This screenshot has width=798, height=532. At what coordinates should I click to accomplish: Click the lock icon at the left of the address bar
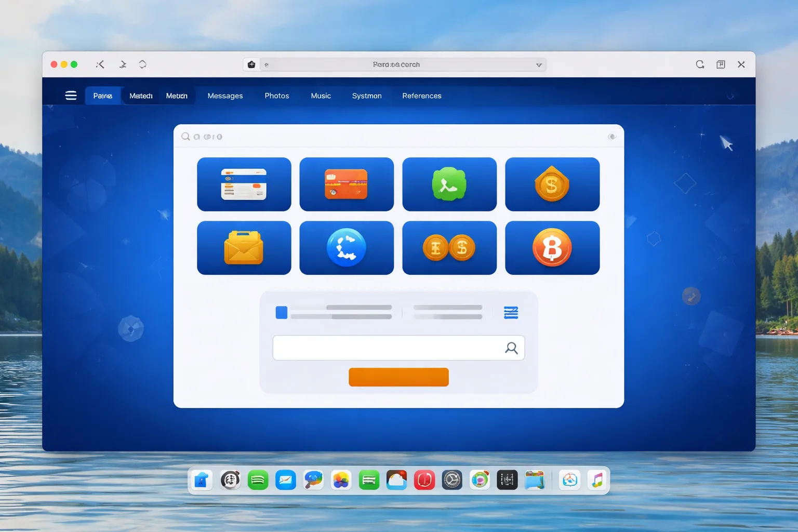pyautogui.click(x=251, y=64)
